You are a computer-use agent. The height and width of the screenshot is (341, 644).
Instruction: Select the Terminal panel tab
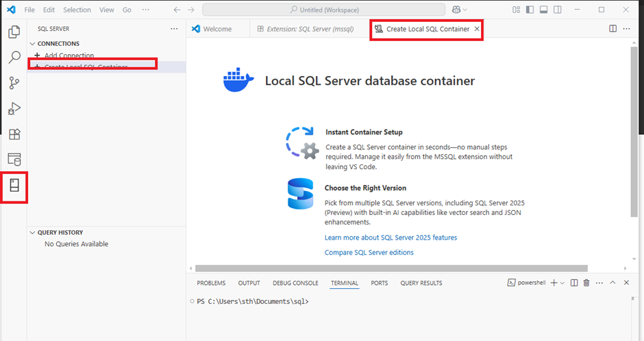pos(345,283)
